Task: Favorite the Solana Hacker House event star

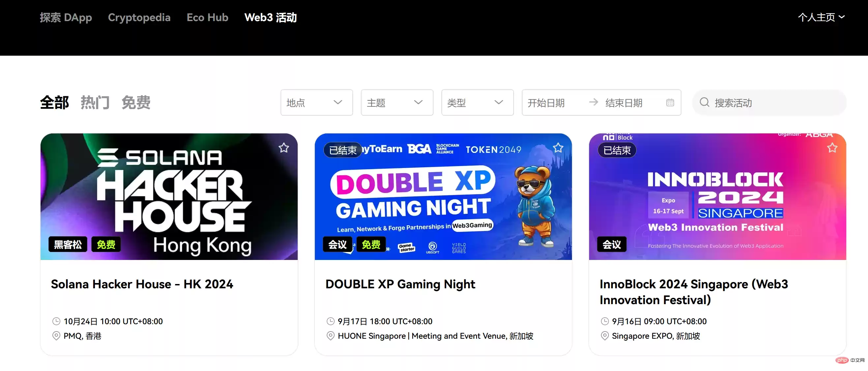Action: (284, 148)
